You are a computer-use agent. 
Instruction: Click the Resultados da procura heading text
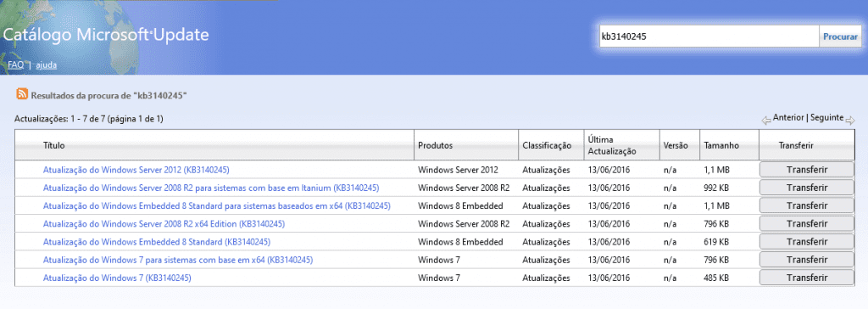coord(109,95)
